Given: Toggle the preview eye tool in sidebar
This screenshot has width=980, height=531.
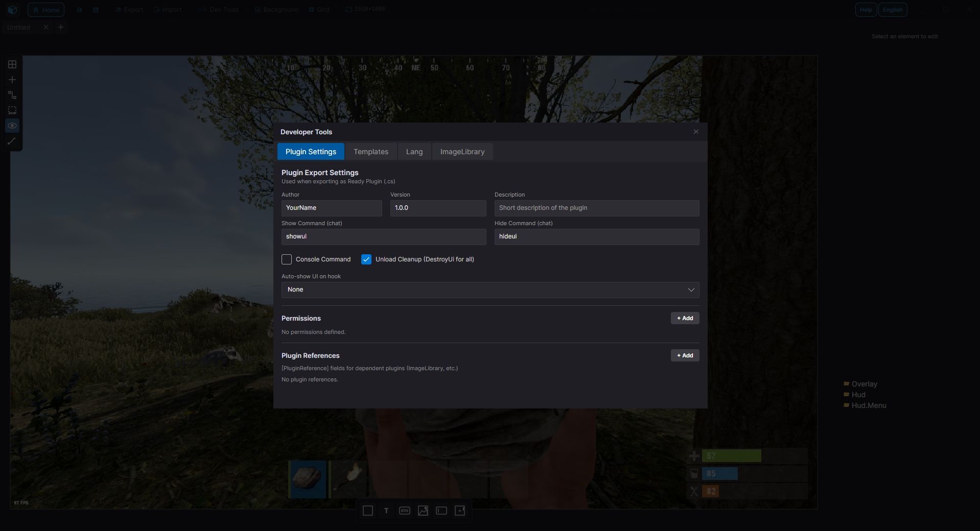Looking at the screenshot, I should (x=12, y=126).
